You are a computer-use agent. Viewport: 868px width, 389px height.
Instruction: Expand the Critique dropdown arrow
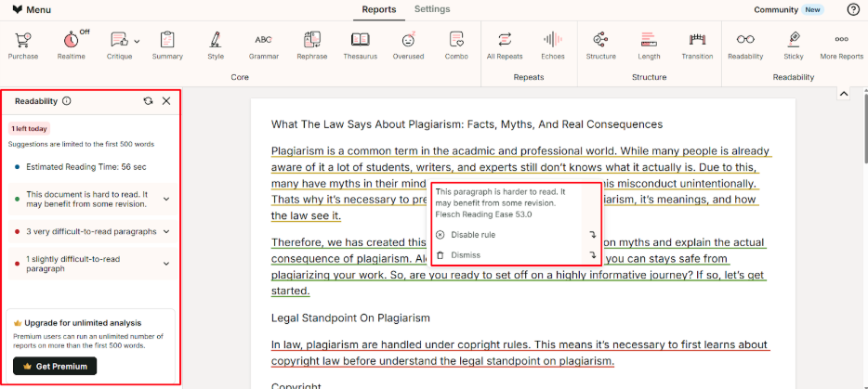pos(137,41)
